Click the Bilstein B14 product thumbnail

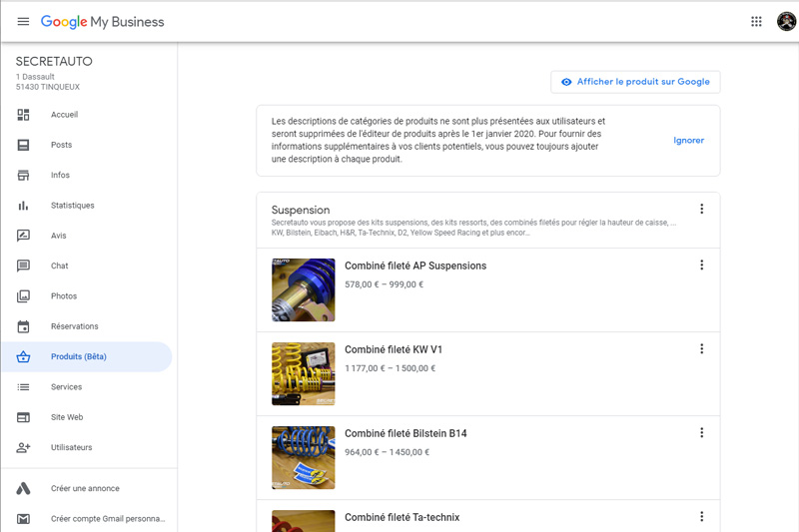(x=304, y=458)
